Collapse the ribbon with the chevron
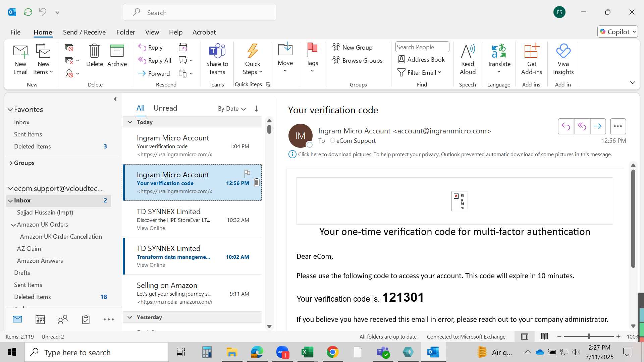The height and width of the screenshot is (362, 644). 632,82
